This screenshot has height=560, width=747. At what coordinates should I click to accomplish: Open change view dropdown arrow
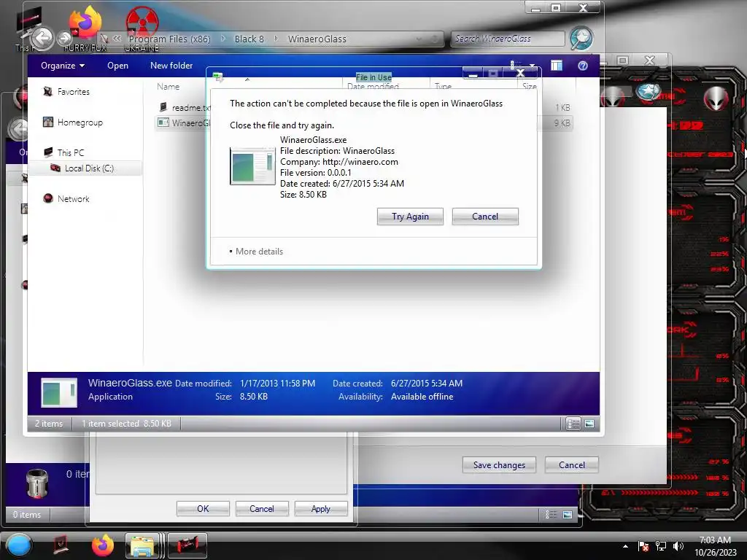pyautogui.click(x=532, y=66)
